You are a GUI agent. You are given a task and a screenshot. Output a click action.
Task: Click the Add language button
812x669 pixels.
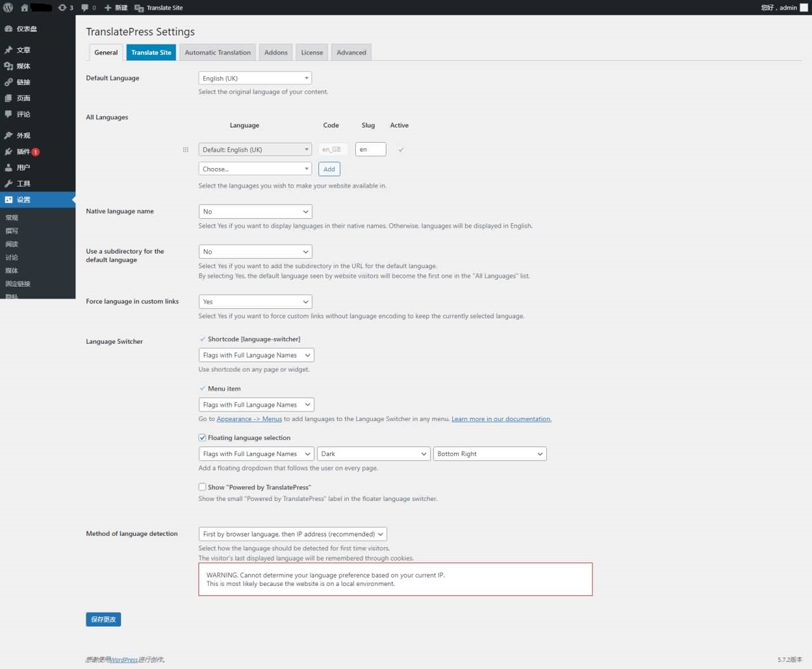click(329, 169)
